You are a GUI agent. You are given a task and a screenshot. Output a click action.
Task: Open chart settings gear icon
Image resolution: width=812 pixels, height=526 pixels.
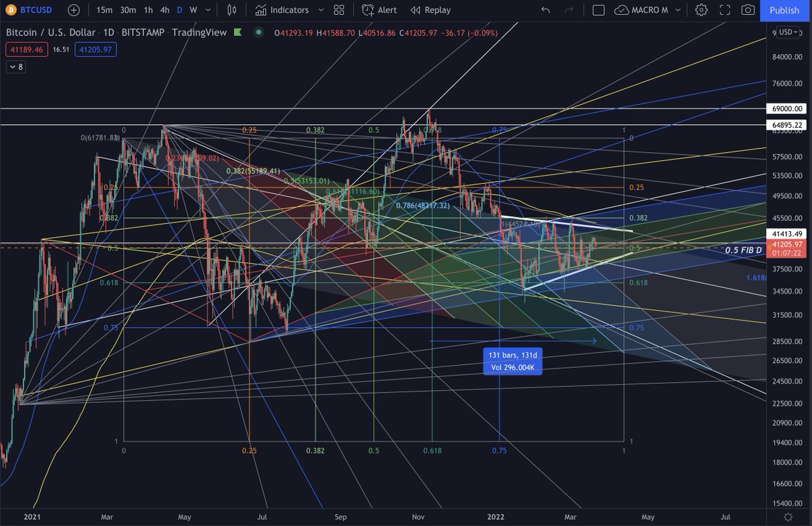pos(701,10)
